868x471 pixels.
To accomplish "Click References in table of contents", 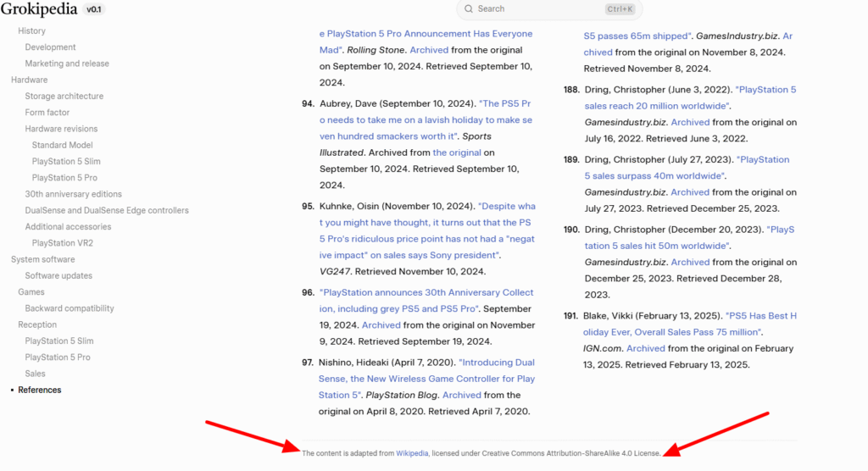I will (x=39, y=390).
